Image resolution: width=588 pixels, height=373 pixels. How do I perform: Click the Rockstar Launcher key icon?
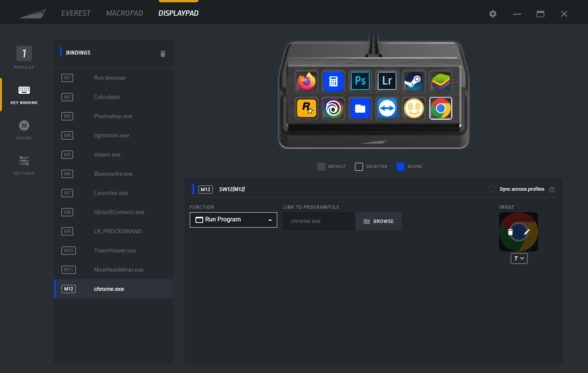coord(307,109)
